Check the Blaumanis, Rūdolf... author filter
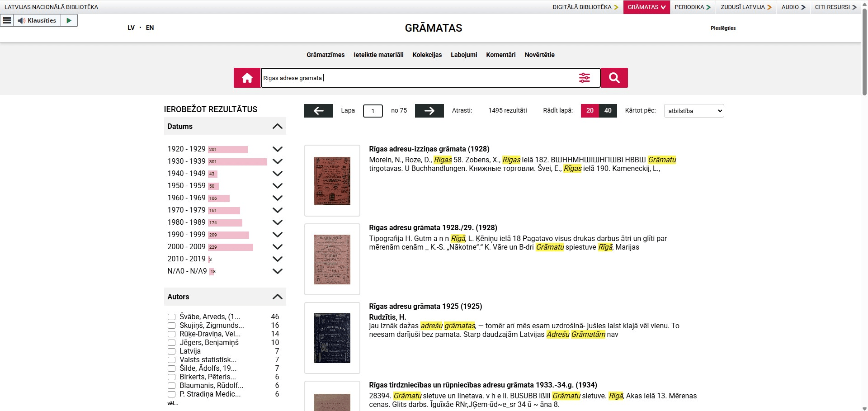The height and width of the screenshot is (411, 868). point(171,386)
